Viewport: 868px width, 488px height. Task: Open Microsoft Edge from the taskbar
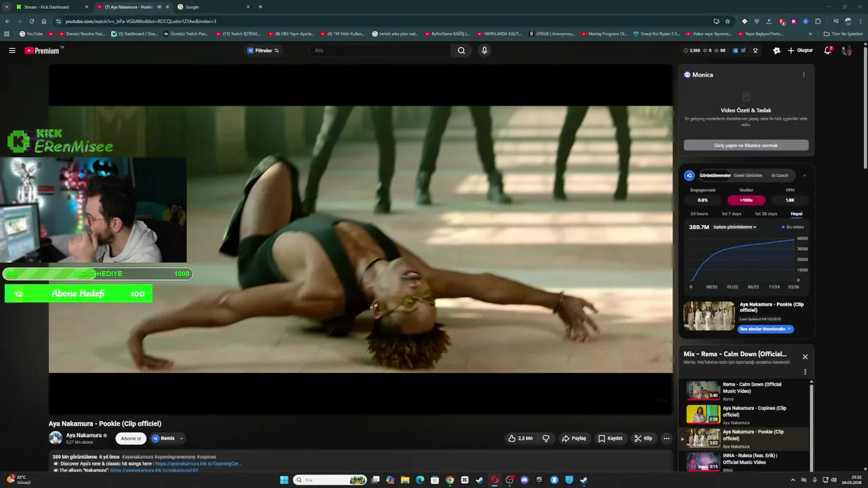coord(420,480)
